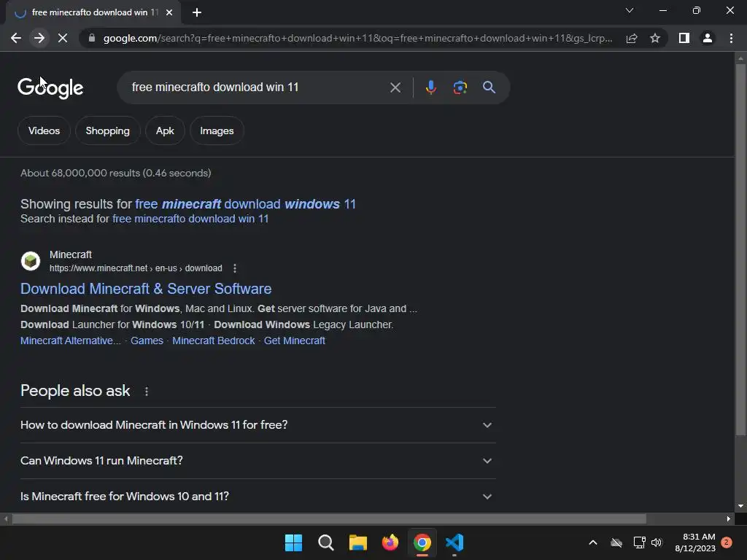Open Minecraft Bedrock sitelink
Screen dimensions: 747x560
point(214,341)
